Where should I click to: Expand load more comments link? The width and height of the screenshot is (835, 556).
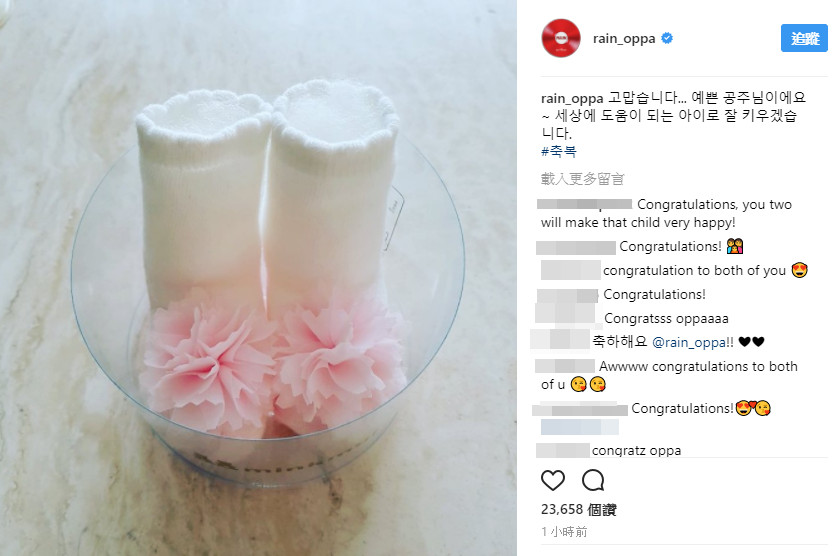(582, 179)
